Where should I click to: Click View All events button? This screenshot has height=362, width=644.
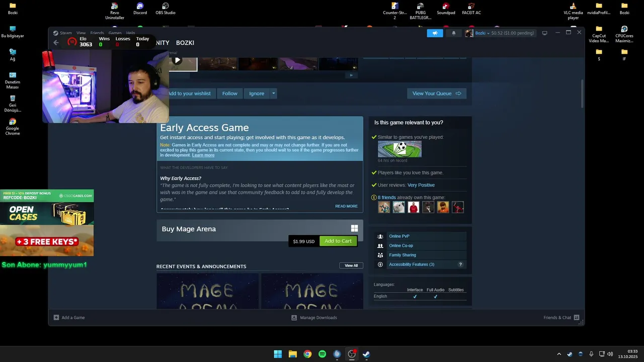351,265
